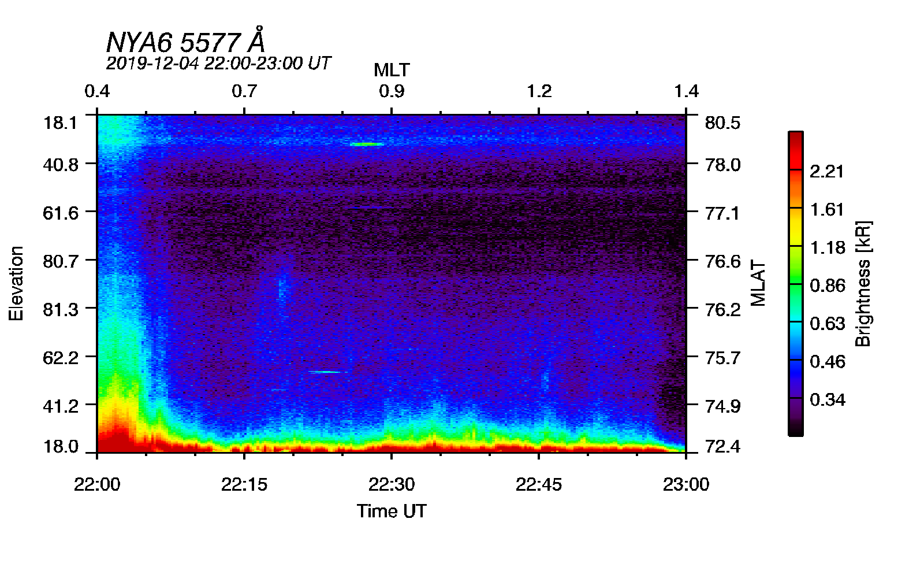
Task: Click the Elevation axis title
Action: 16,283
